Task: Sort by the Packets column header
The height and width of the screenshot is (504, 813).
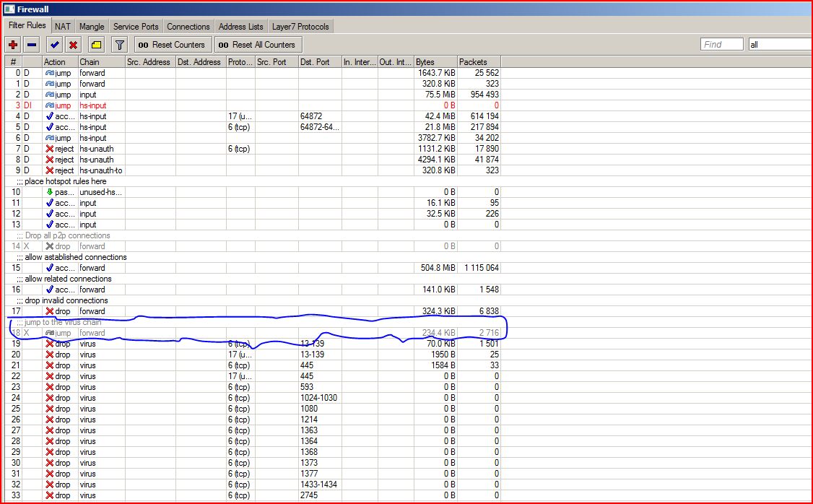Action: point(479,61)
